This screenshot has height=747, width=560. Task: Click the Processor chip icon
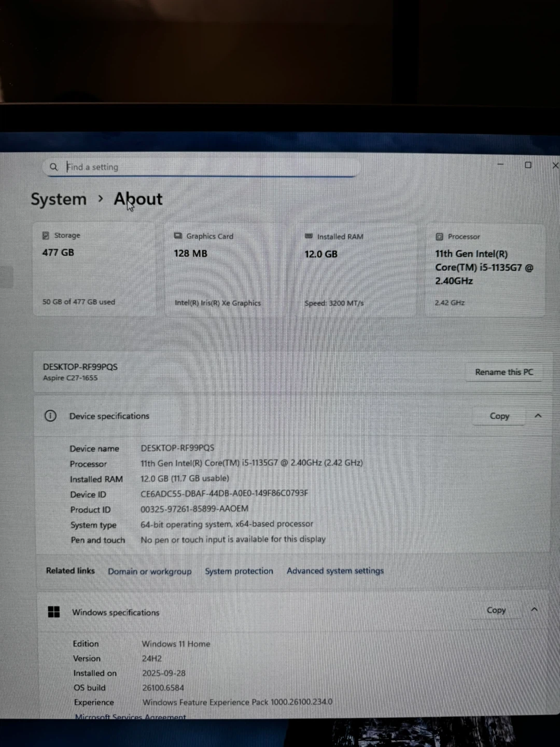tap(439, 237)
